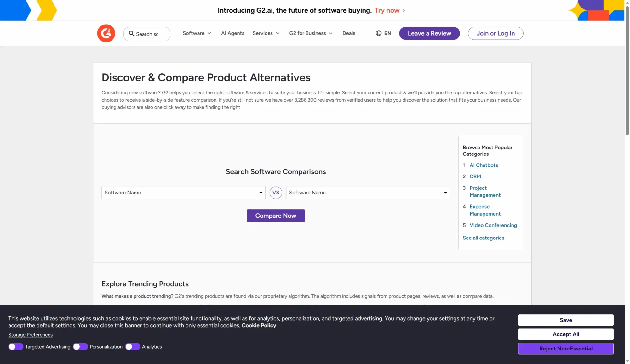
Task: Click the scrollbar up arrow
Action: [x=627, y=3]
